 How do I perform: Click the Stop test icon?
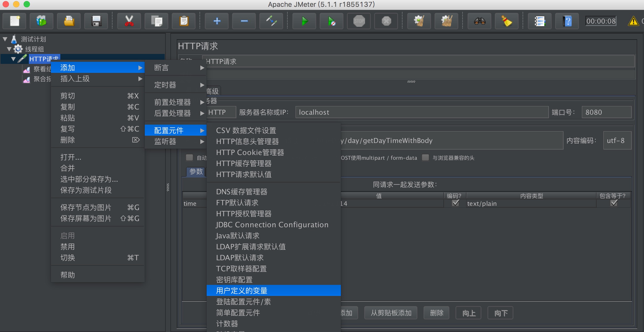[359, 21]
